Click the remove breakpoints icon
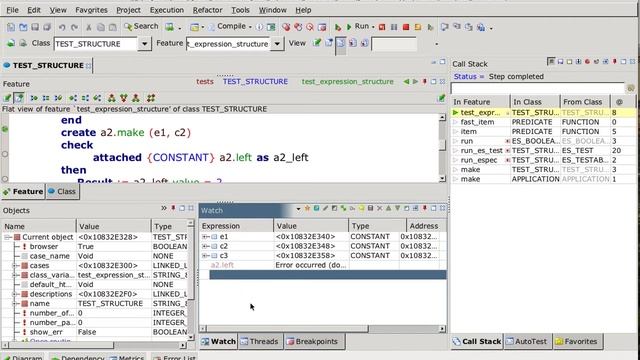640x360 pixels. (310, 27)
